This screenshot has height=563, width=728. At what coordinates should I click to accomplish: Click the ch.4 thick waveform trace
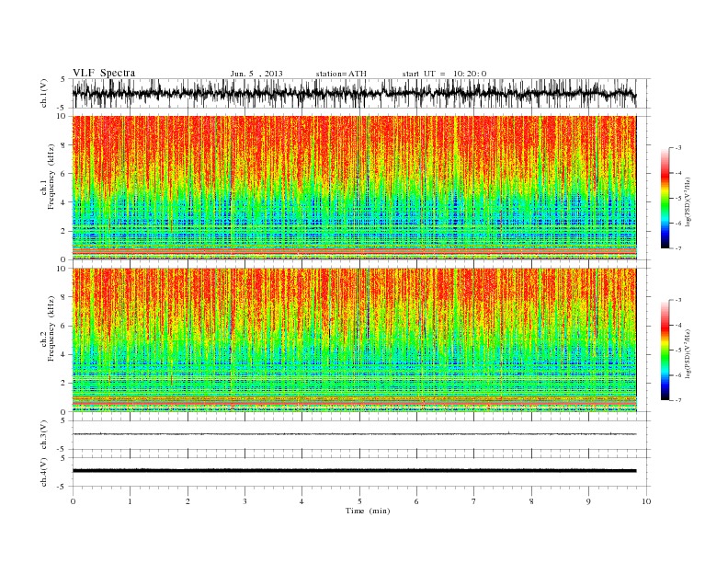[354, 471]
